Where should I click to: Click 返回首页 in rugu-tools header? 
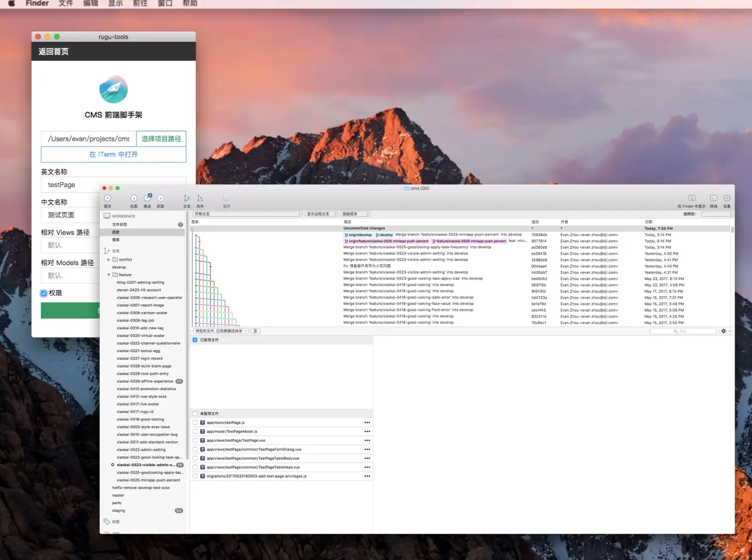pyautogui.click(x=53, y=51)
